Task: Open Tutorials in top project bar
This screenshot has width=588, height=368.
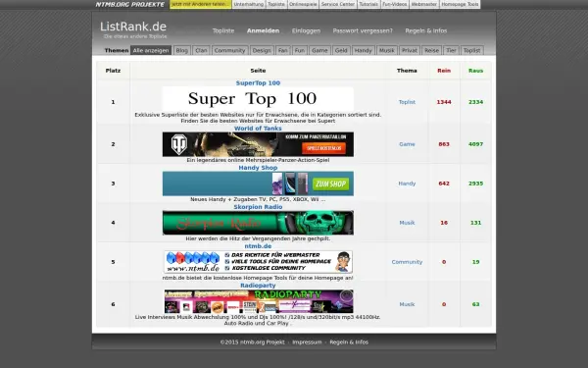Action: (368, 4)
